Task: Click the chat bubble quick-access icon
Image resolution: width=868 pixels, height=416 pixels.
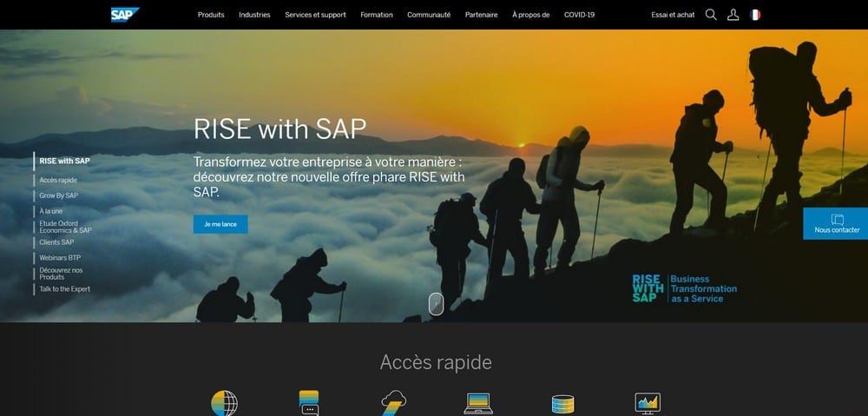Action: point(309,403)
